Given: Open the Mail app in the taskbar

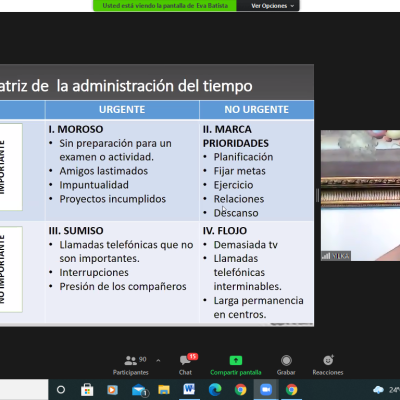Looking at the screenshot, I should [x=139, y=390].
